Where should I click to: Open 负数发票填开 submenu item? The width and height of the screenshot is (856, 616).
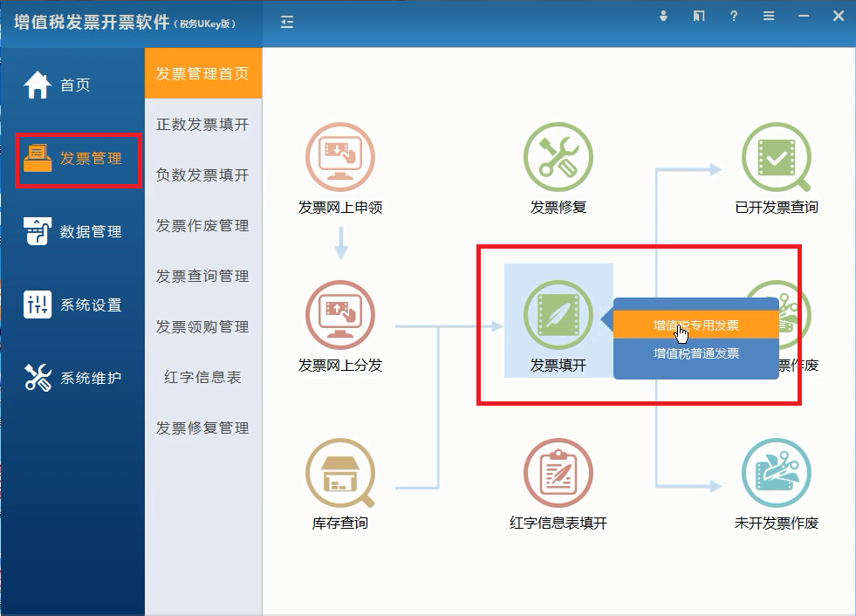(x=203, y=175)
